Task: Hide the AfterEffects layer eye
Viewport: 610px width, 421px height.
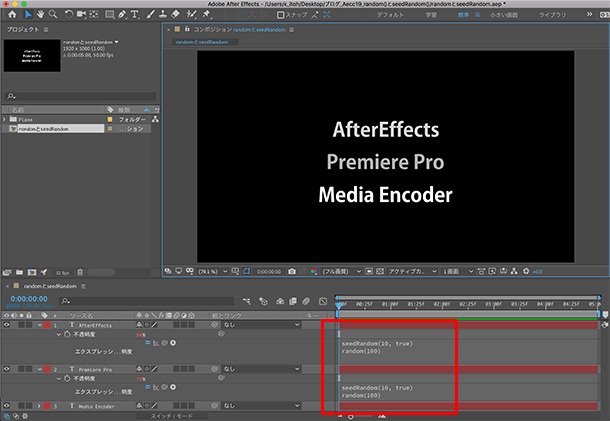Action: [x=6, y=325]
